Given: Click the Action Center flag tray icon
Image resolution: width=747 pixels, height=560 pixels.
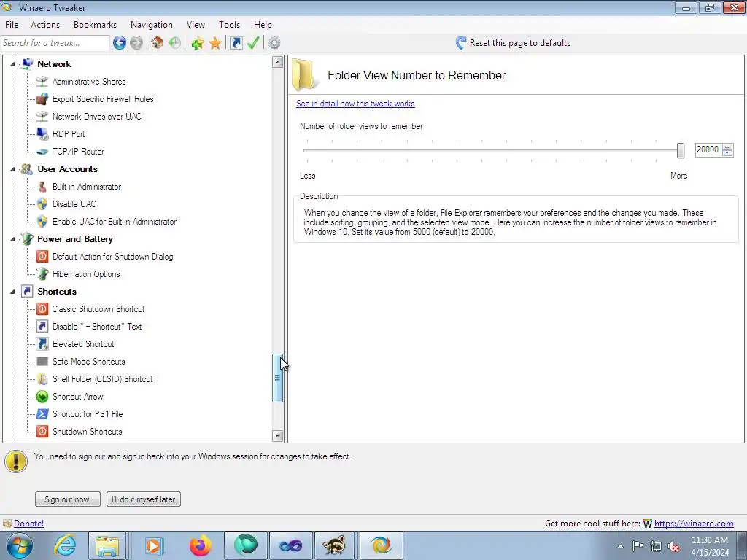Looking at the screenshot, I should click(638, 546).
